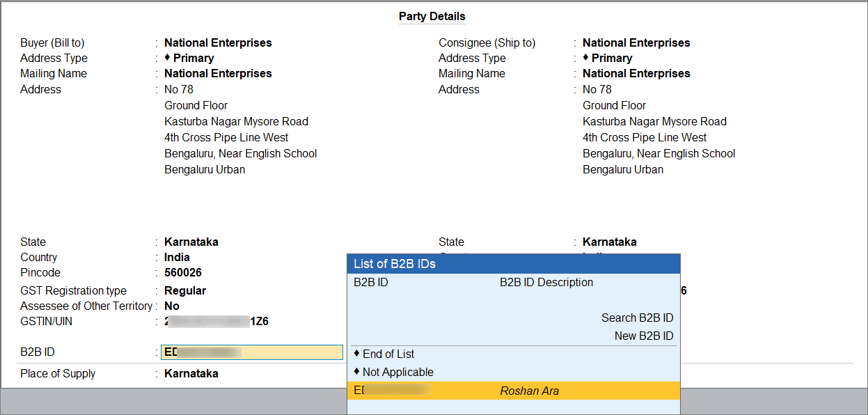Change Place of Supply Karnataka
Image resolution: width=868 pixels, height=415 pixels.
pyautogui.click(x=191, y=374)
